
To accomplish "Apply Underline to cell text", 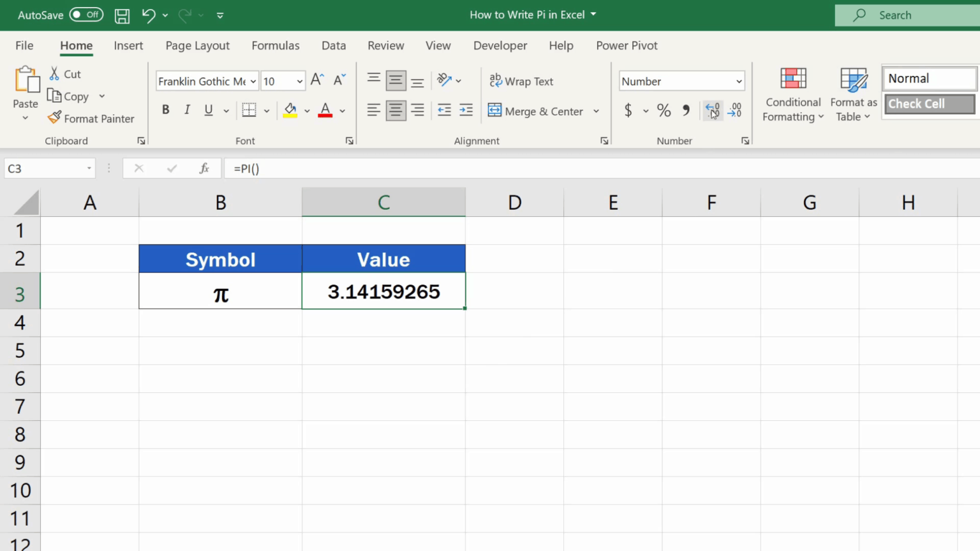I will tap(208, 110).
